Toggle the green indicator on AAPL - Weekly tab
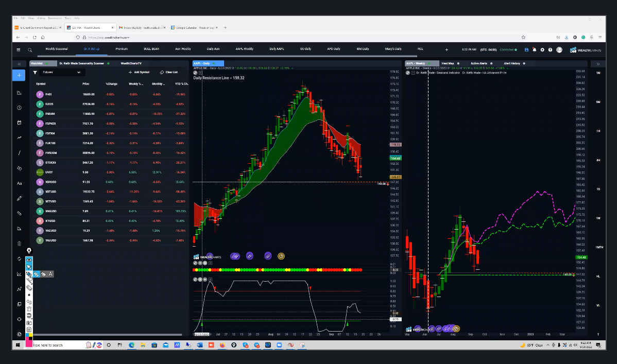This screenshot has height=364, width=617. (x=430, y=63)
